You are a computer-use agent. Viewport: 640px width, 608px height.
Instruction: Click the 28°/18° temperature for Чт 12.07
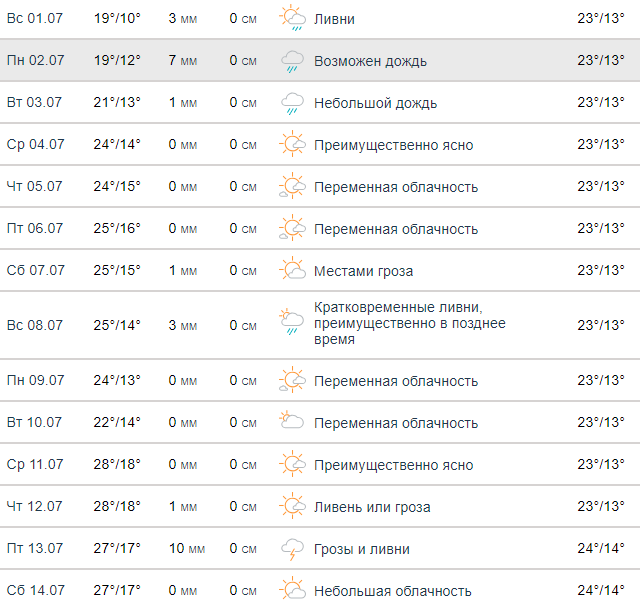pyautogui.click(x=117, y=507)
